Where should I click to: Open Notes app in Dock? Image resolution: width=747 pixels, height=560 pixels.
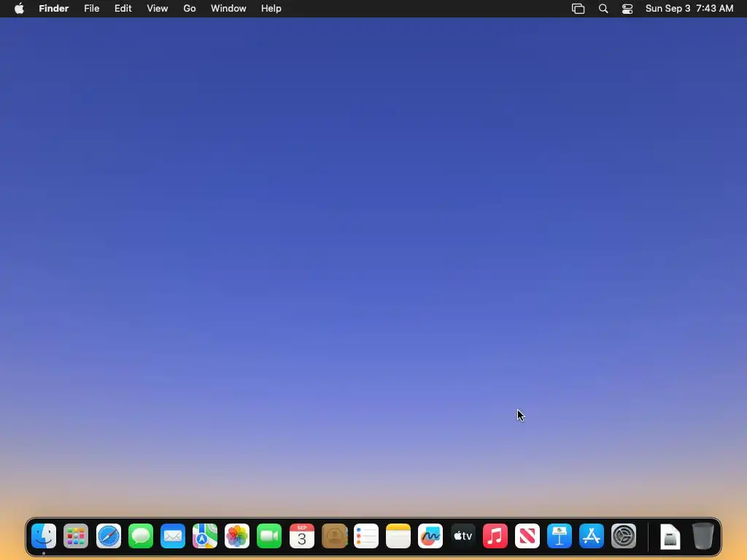click(x=398, y=536)
